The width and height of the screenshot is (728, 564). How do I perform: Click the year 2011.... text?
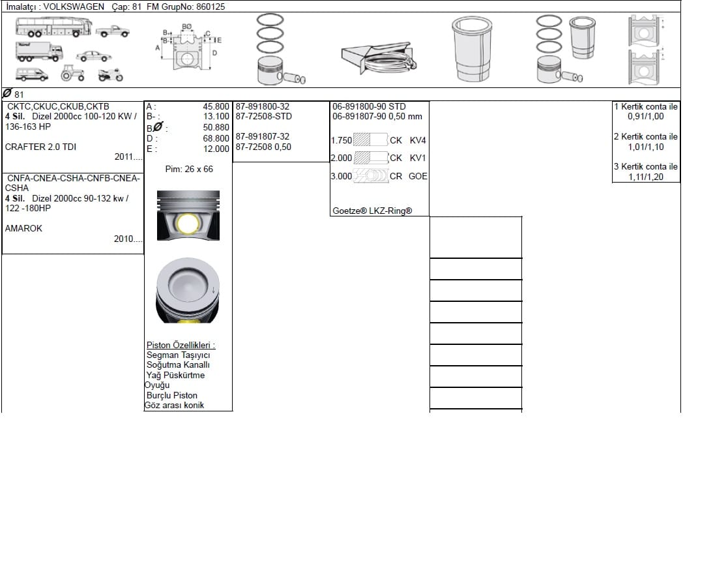coord(128,156)
